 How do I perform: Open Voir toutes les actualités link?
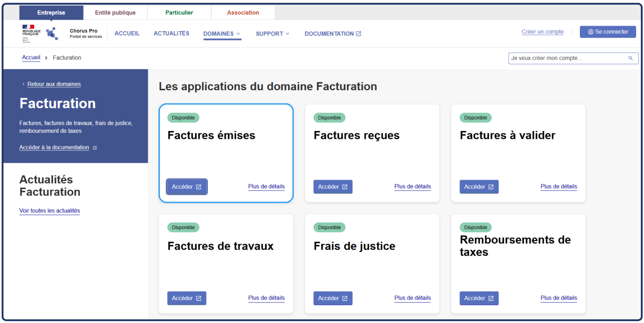(50, 211)
